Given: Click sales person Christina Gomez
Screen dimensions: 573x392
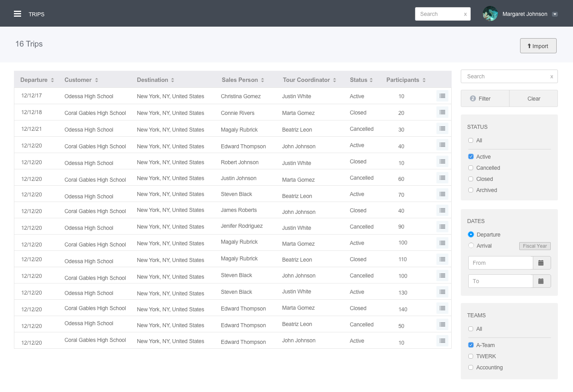Looking at the screenshot, I should [x=241, y=96].
